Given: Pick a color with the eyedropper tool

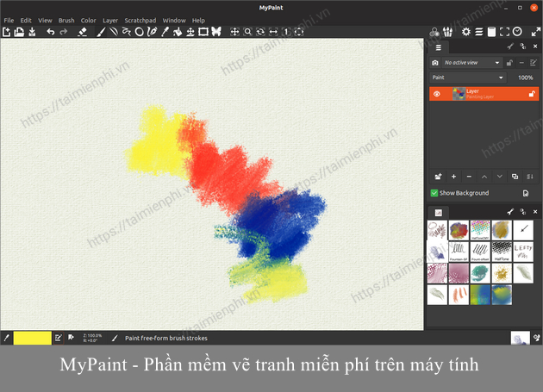Looking at the screenshot, I should pos(165,32).
